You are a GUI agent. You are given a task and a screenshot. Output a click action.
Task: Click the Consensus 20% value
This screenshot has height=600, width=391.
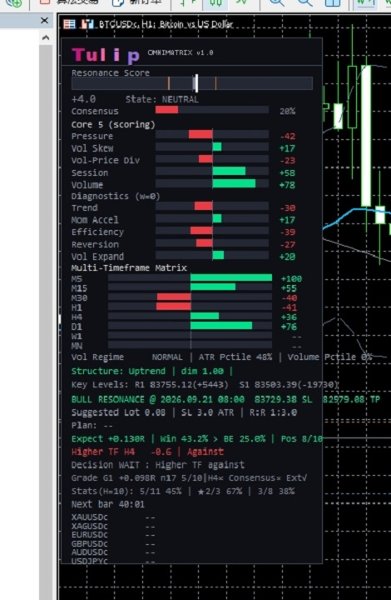(x=287, y=111)
